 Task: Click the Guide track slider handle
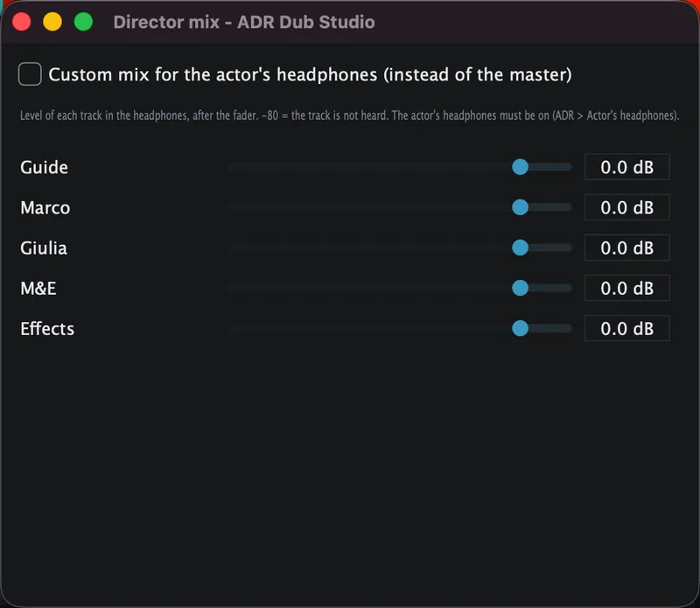(520, 167)
